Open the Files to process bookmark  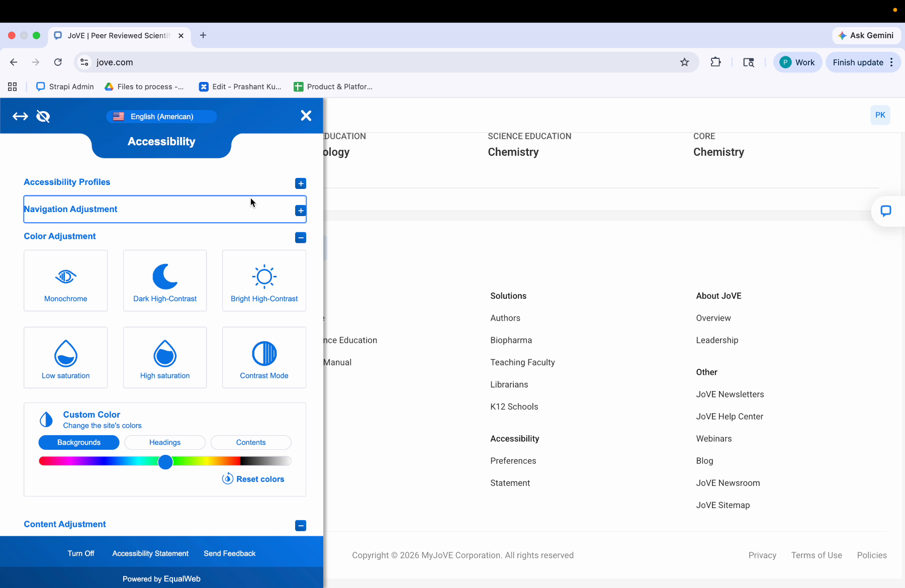point(144,87)
